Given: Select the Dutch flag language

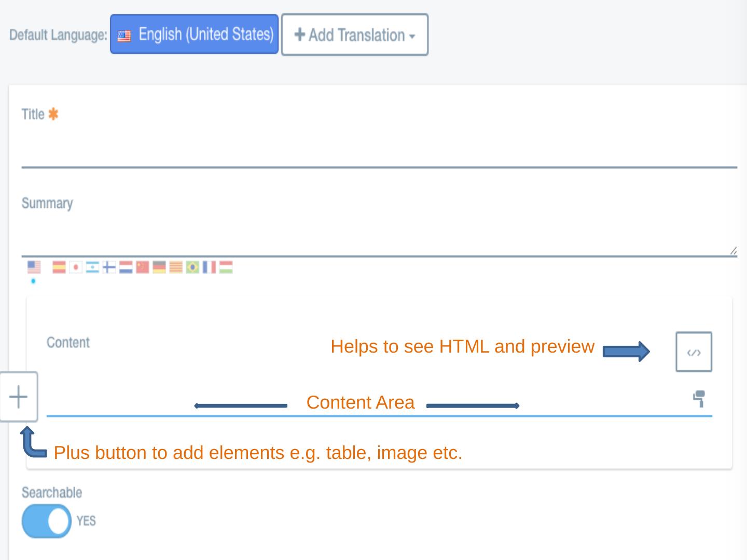Looking at the screenshot, I should pos(126,267).
